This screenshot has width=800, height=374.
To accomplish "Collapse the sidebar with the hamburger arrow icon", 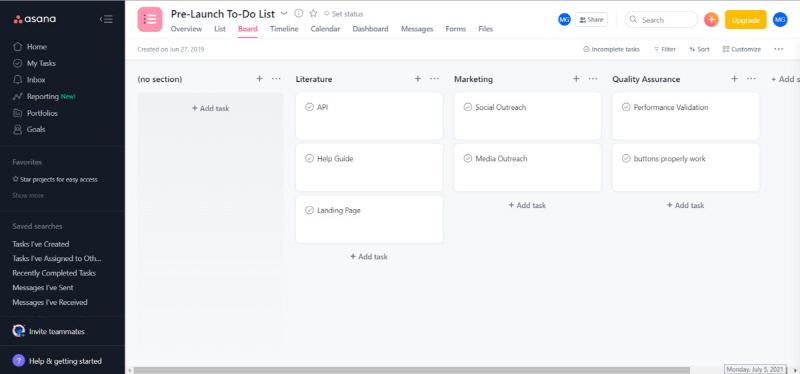I will [x=106, y=19].
